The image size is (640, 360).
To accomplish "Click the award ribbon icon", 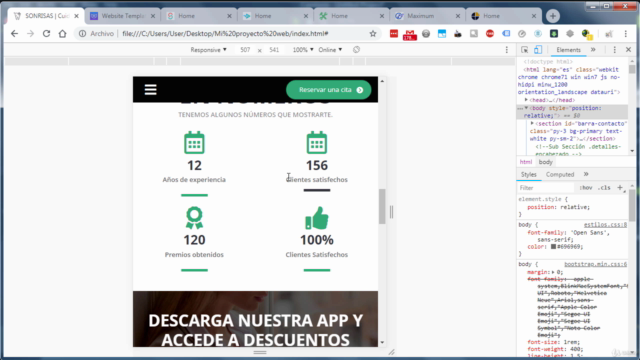I will (194, 218).
